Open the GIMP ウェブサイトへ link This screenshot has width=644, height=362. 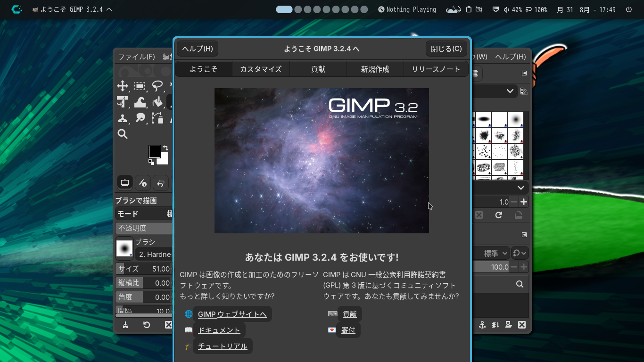coord(232,314)
